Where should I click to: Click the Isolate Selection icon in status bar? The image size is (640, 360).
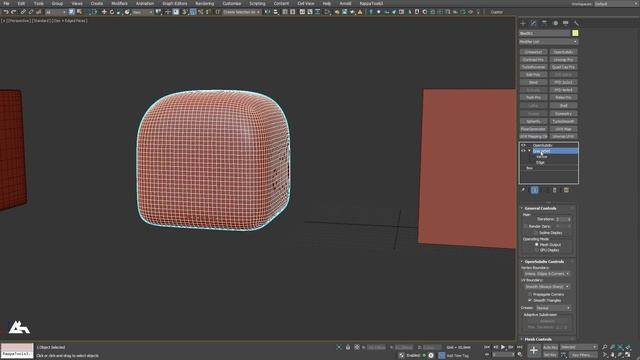point(339,347)
